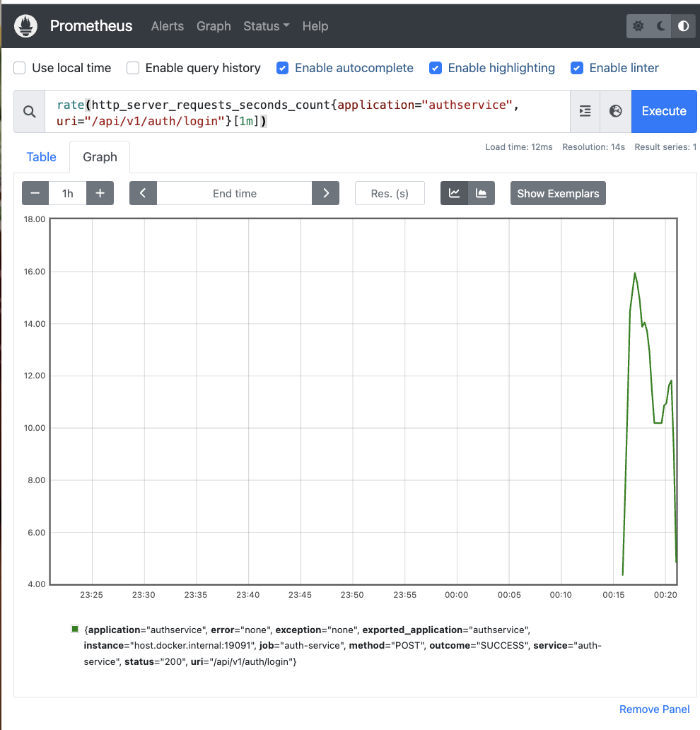Click the Remove Panel link

(654, 709)
